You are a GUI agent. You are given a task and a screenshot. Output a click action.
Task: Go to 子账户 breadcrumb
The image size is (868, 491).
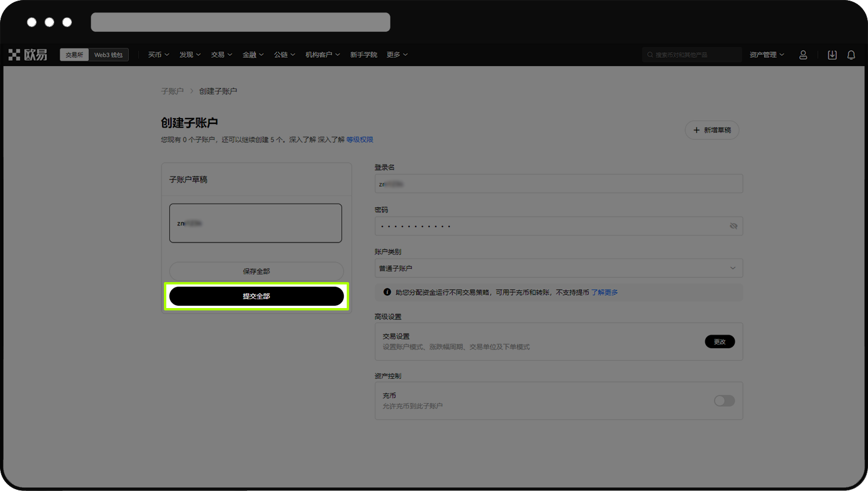pos(172,91)
